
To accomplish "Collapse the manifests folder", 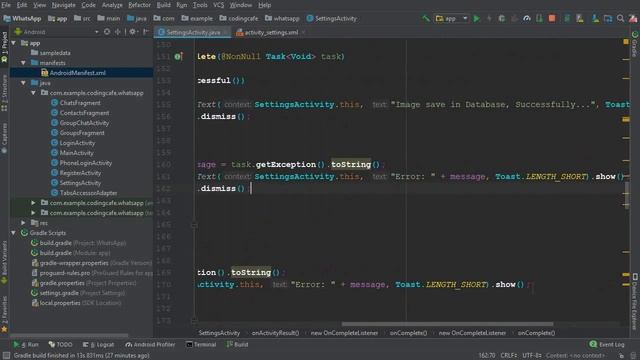I will coord(23,63).
